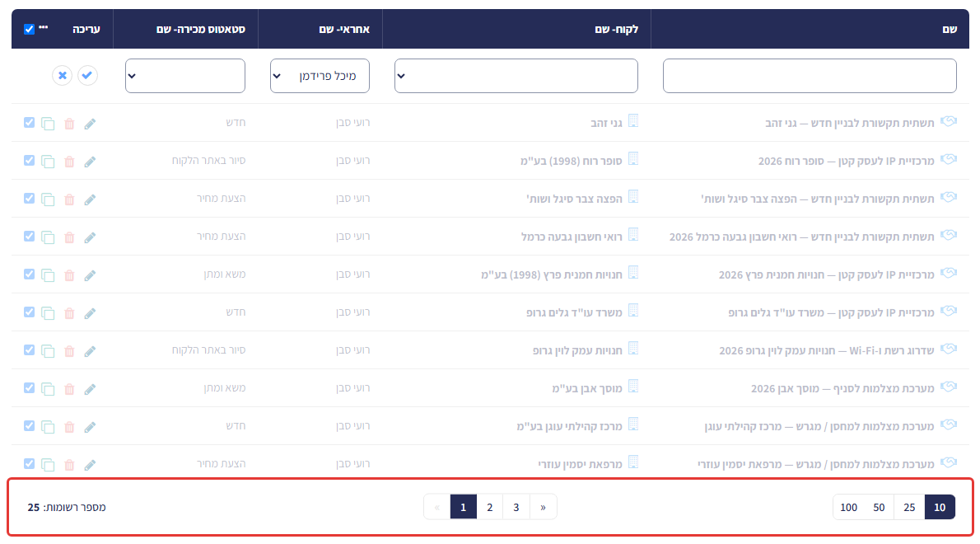Click handshake icon beside תשתית תקשורת — גני זהב
The image size is (980, 544).
(949, 121)
